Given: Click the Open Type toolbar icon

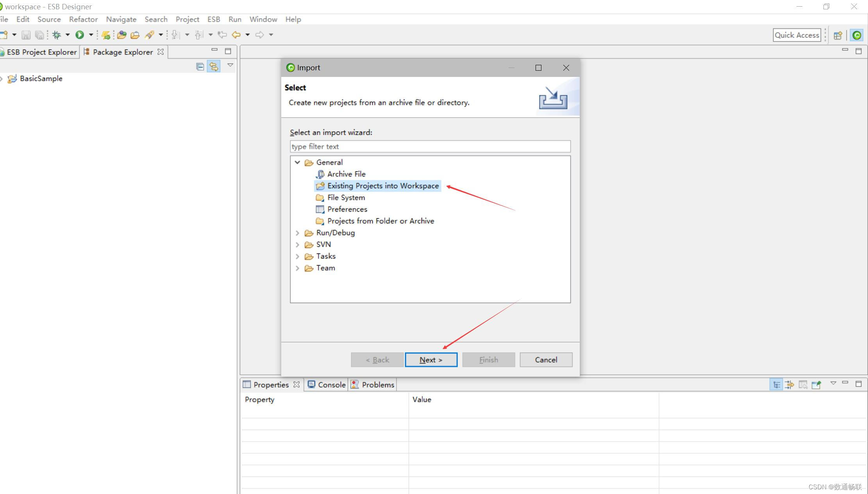Looking at the screenshot, I should [x=121, y=35].
